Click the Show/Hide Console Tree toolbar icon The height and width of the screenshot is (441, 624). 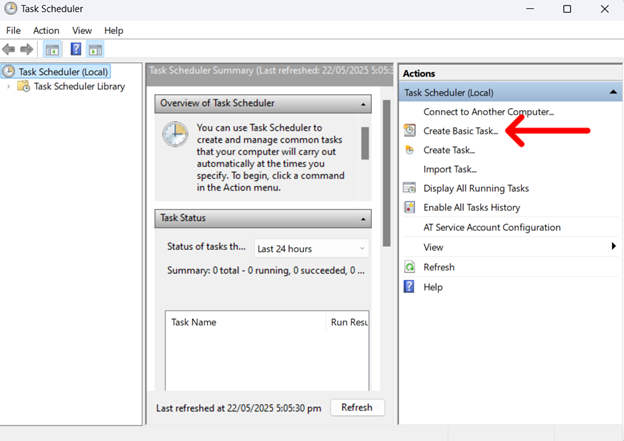click(x=53, y=49)
